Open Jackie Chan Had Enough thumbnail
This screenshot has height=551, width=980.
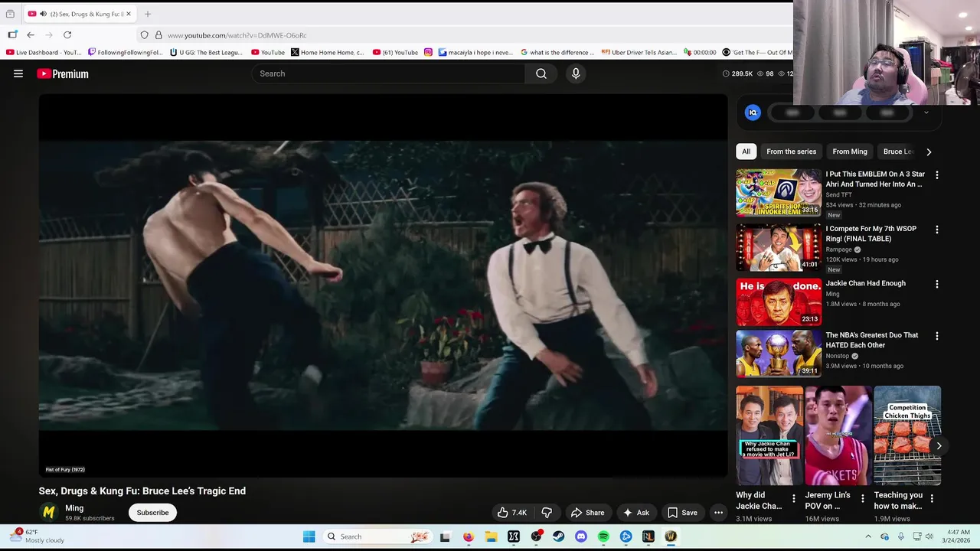click(778, 302)
